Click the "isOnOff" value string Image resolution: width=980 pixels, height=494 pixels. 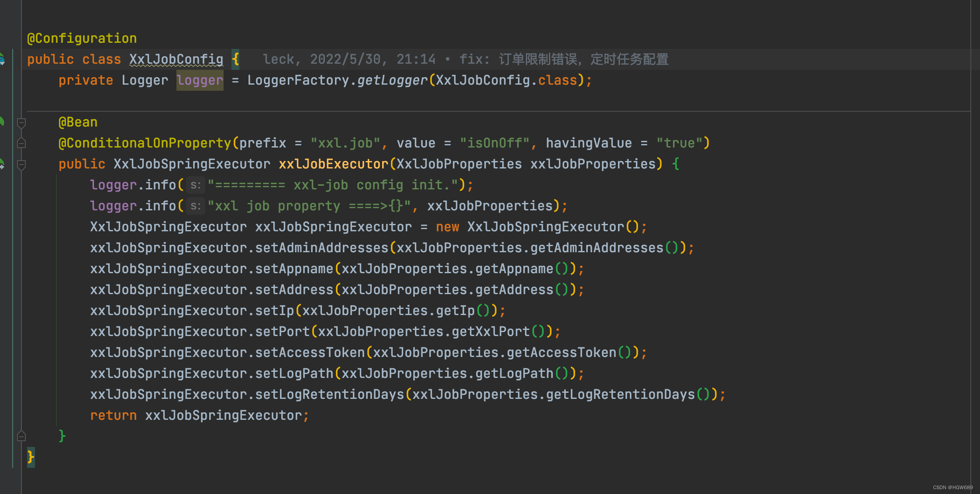click(x=495, y=143)
